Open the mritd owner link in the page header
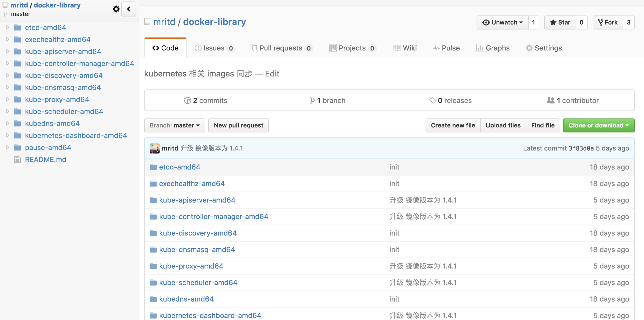 (164, 22)
